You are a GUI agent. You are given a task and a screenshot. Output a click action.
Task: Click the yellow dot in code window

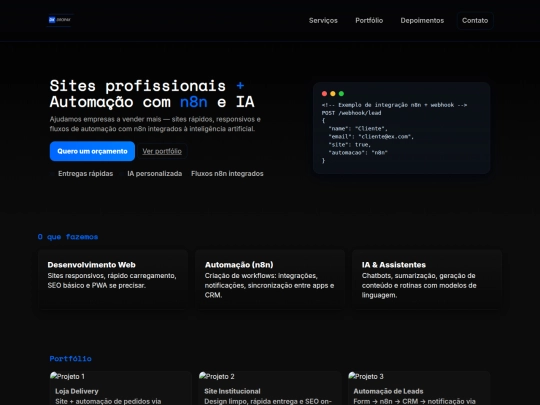click(333, 94)
